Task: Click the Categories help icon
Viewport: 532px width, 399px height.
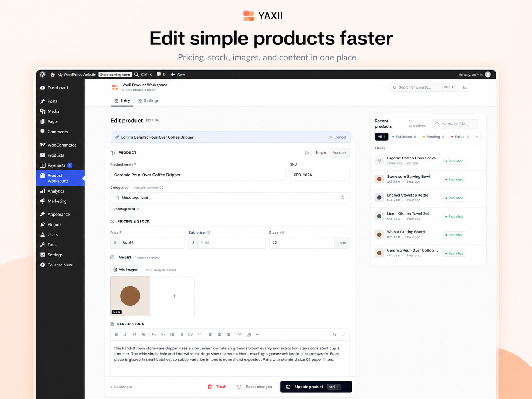Action: [x=161, y=188]
